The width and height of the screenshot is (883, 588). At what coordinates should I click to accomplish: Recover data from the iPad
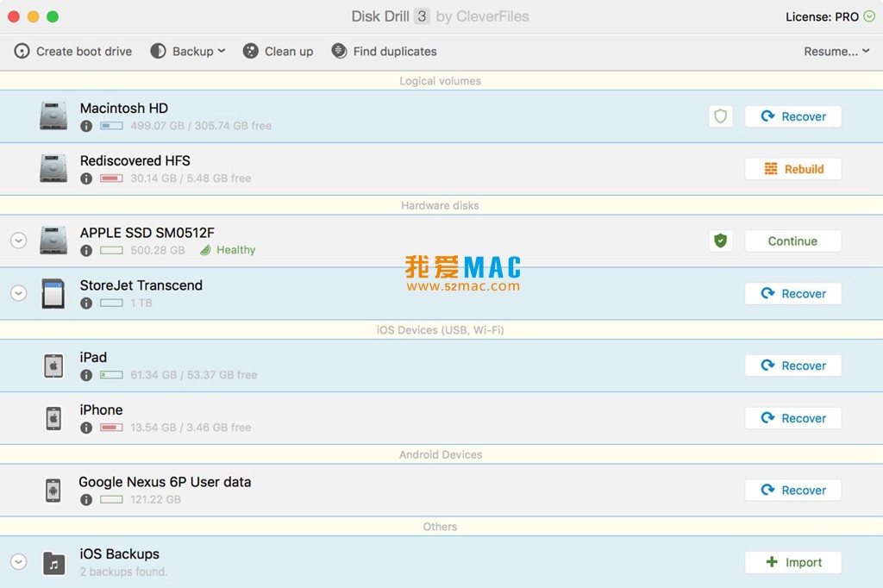click(x=793, y=366)
